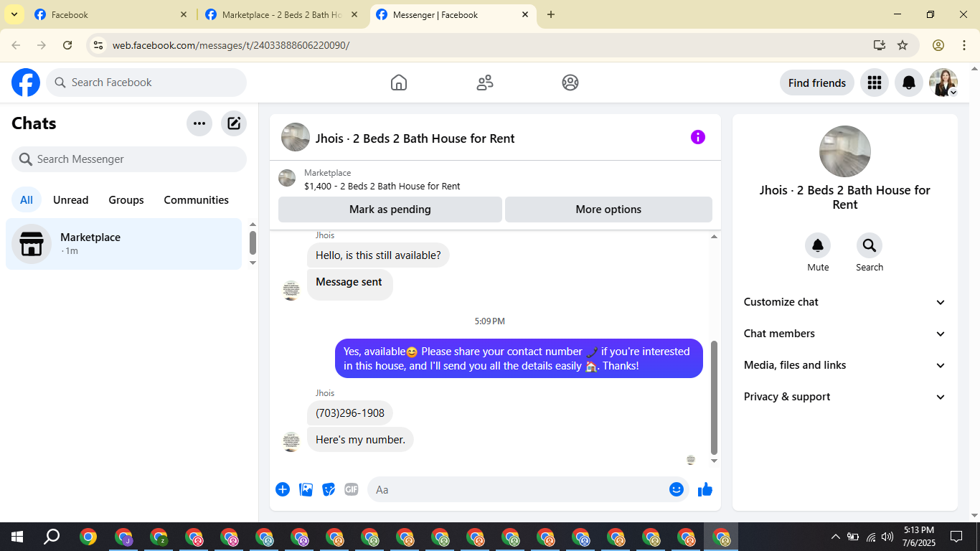Open the account profile picture menu
The width and height of the screenshot is (980, 551).
pos(943,83)
